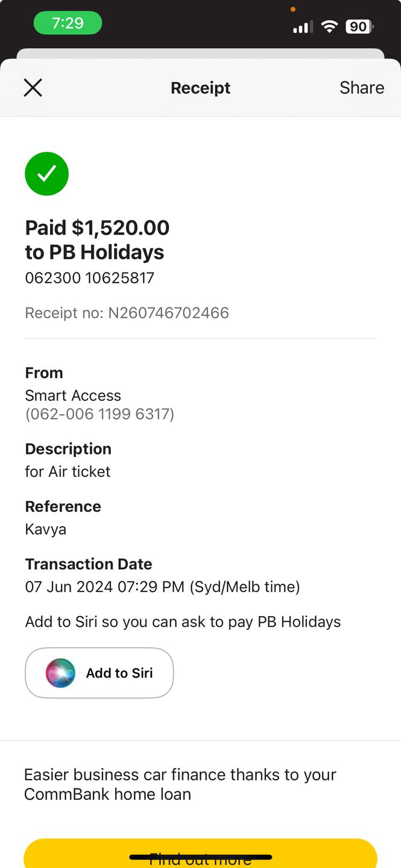Screen dimensions: 401x868
Task: Tap the "for Air ticket" description
Action: coord(68,471)
